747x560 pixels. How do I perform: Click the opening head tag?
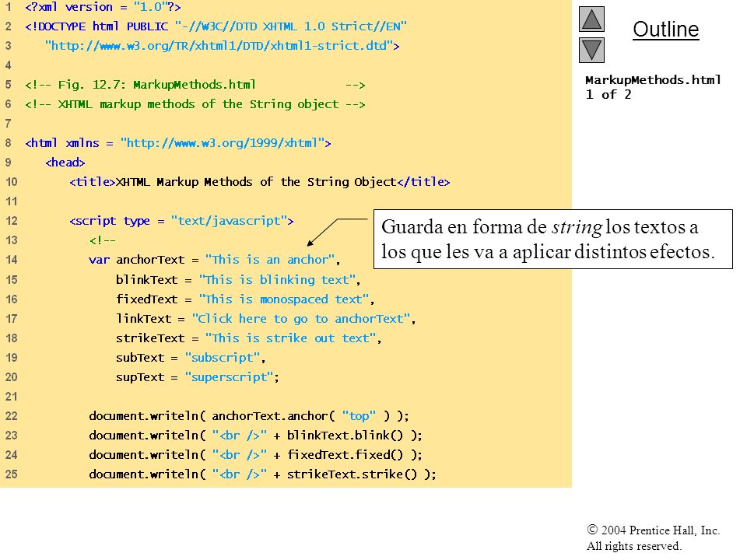point(65,163)
